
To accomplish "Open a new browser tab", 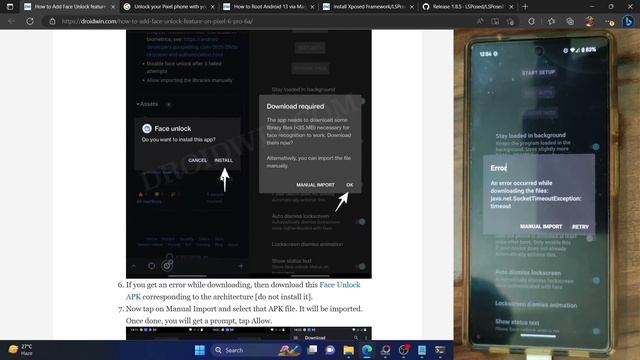I will (x=525, y=7).
